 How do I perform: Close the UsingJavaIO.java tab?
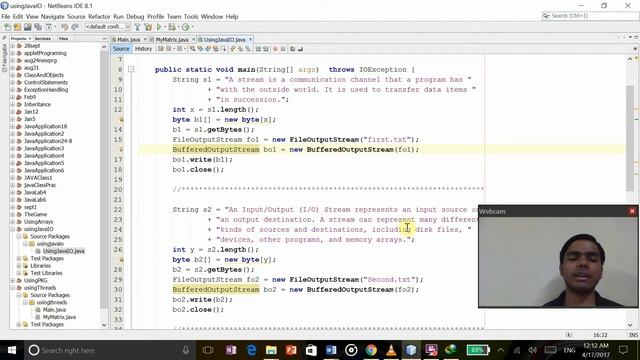pyautogui.click(x=251, y=40)
